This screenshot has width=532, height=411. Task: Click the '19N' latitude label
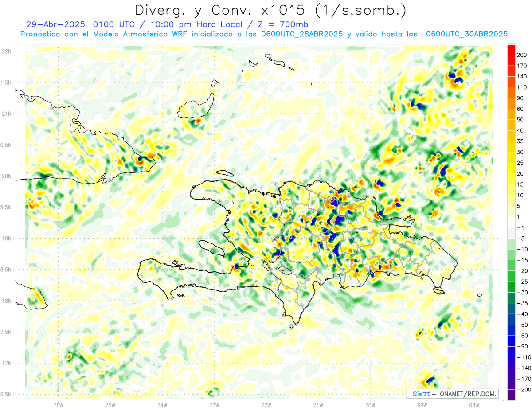click(6, 239)
